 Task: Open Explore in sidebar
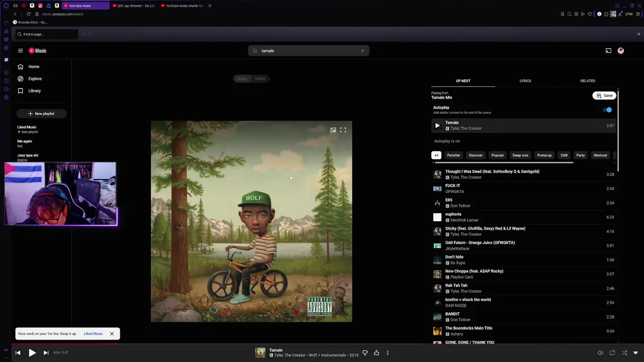pos(35,79)
